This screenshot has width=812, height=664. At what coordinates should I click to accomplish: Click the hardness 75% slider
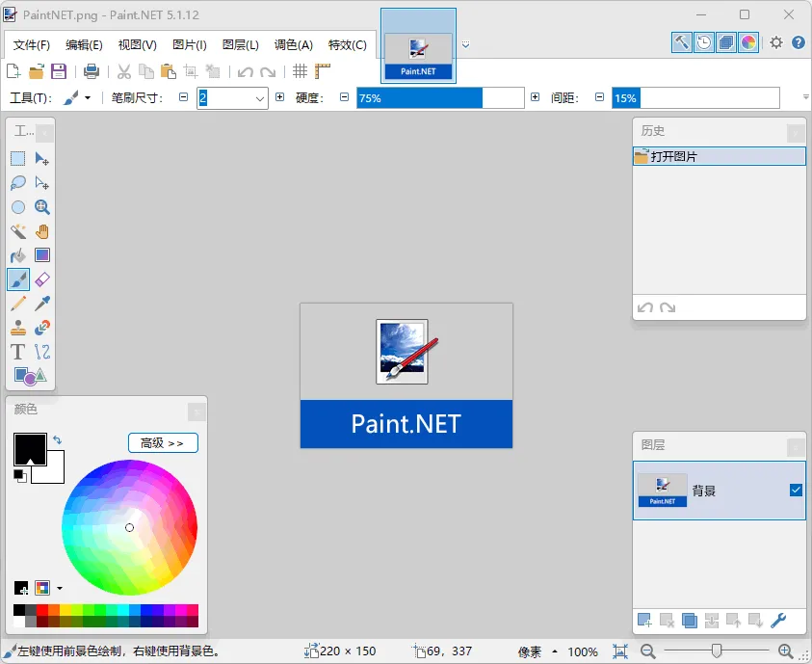pyautogui.click(x=440, y=98)
